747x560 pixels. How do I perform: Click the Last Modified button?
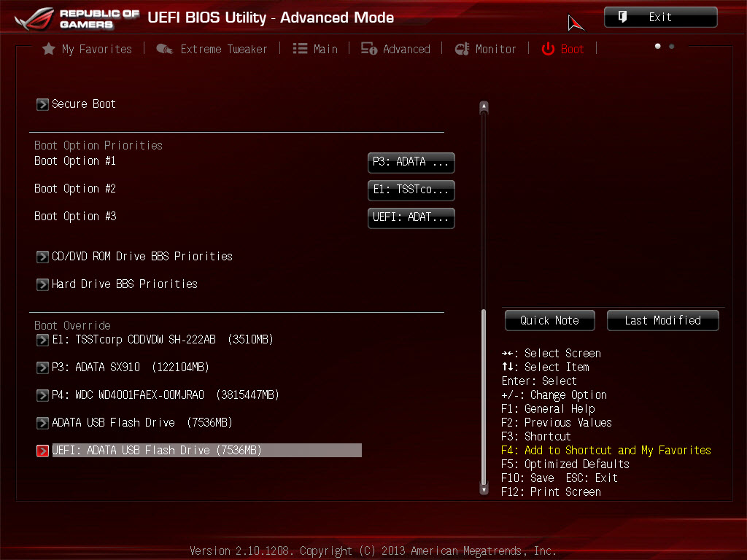tap(662, 321)
